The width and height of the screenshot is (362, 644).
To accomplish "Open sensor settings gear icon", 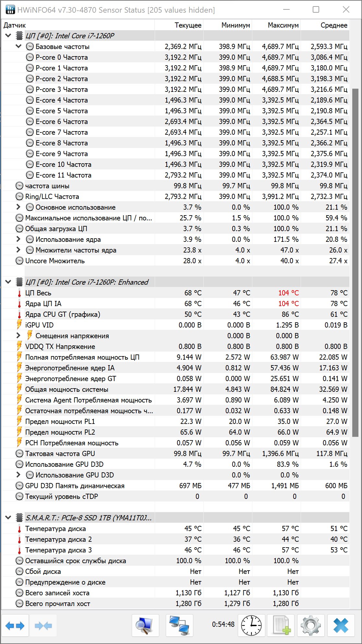I will (x=311, y=625).
